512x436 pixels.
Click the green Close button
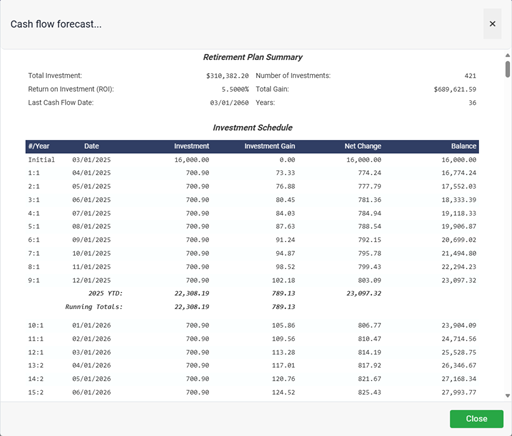[476, 419]
